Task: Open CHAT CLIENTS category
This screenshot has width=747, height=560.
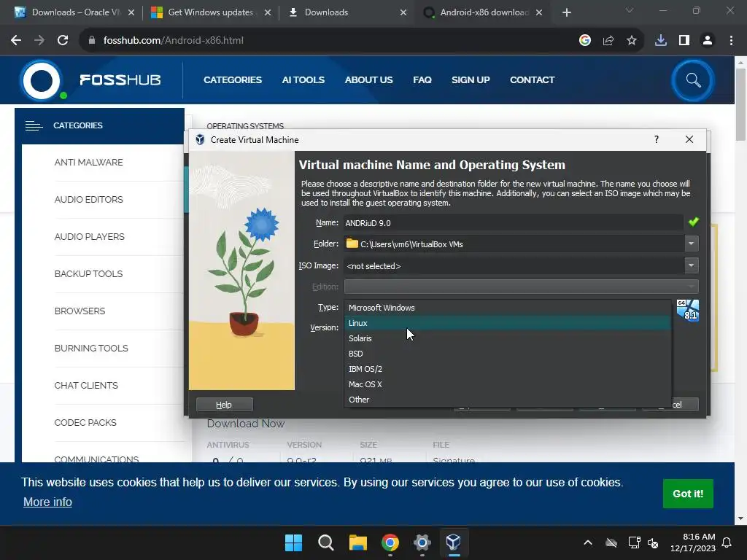Action: pos(86,385)
